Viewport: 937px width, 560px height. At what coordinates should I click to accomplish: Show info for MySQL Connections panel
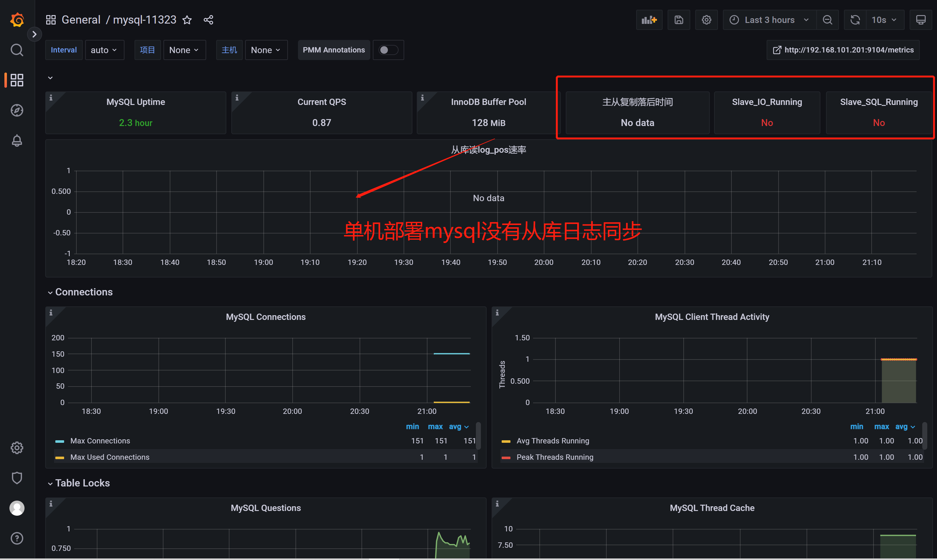point(51,313)
